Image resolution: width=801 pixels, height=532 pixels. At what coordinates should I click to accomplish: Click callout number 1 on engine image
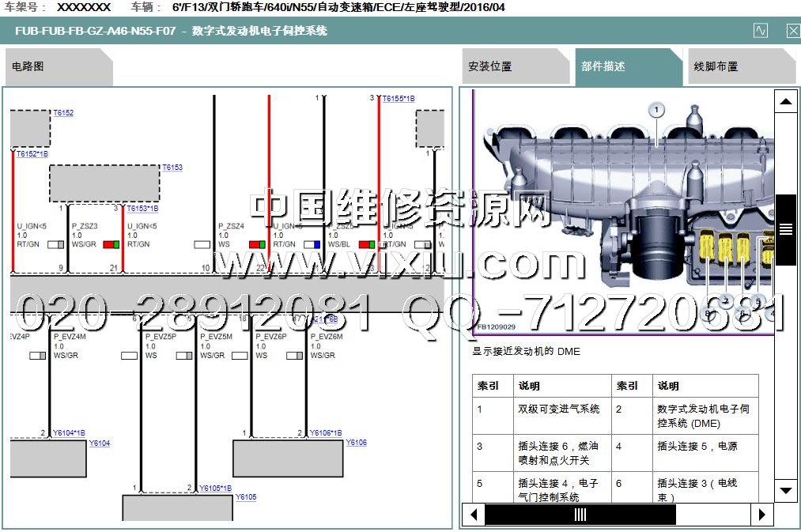point(656,110)
